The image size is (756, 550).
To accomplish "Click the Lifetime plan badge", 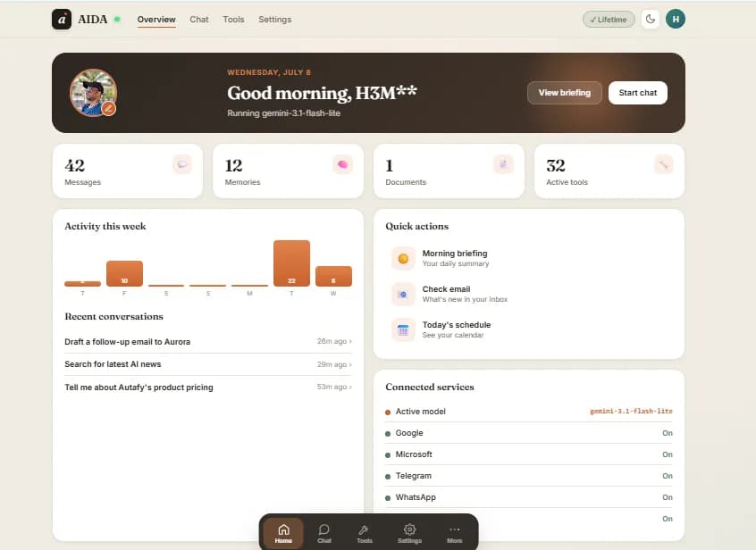I will point(609,20).
